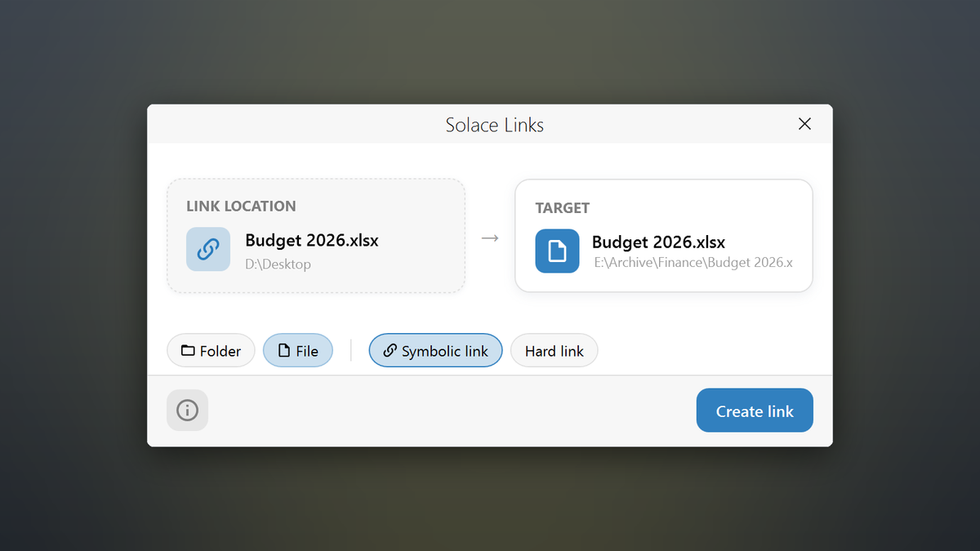The image size is (980, 551).
Task: Click the Link Location drop zone card
Action: pyautogui.click(x=316, y=235)
